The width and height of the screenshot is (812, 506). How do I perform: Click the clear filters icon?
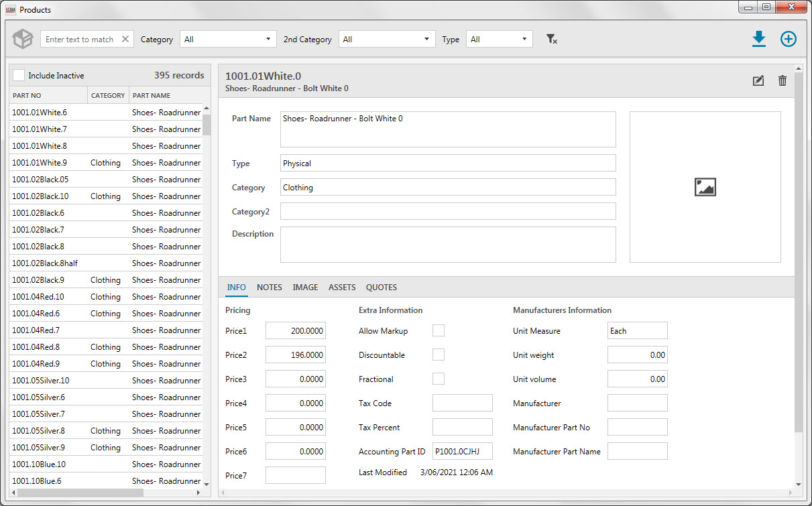(x=551, y=39)
